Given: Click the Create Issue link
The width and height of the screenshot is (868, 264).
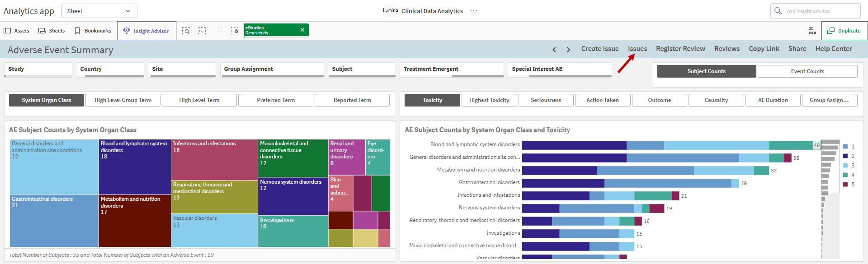Looking at the screenshot, I should [x=600, y=49].
